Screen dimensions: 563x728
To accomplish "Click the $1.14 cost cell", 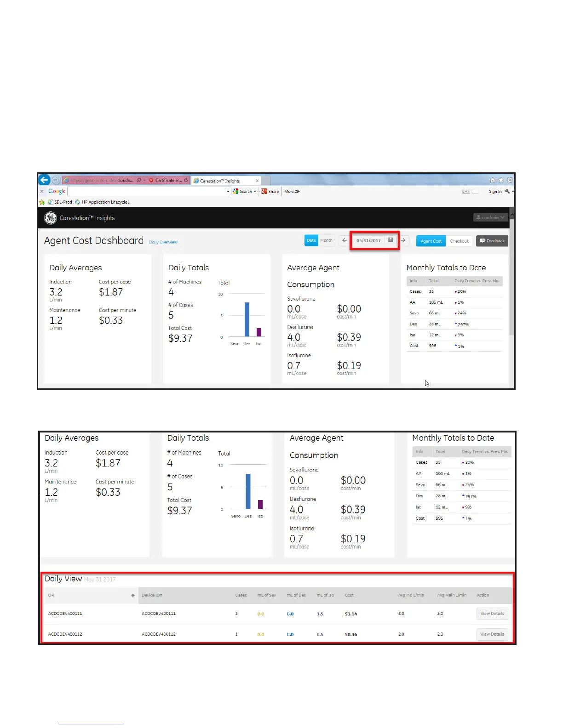I will 351,614.
